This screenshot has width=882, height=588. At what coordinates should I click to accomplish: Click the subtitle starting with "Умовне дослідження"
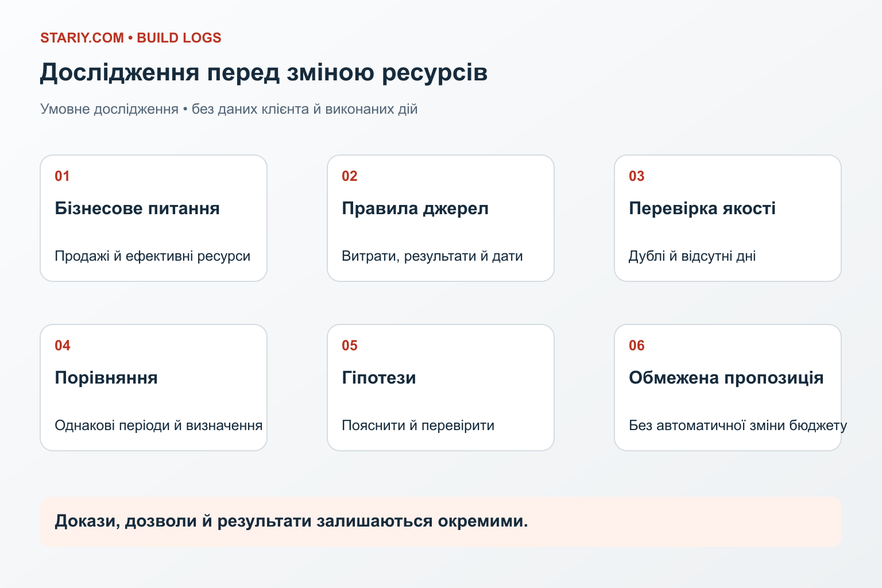point(229,109)
